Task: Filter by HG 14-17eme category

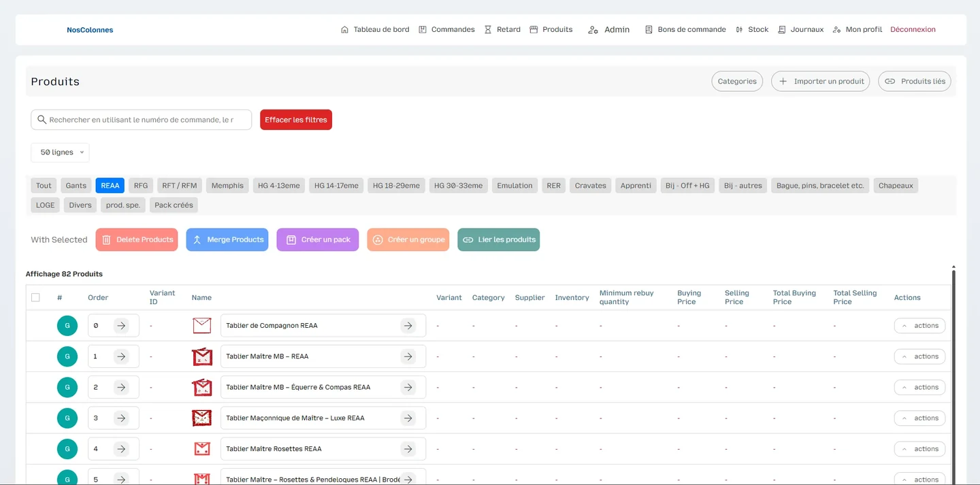Action: (336, 186)
